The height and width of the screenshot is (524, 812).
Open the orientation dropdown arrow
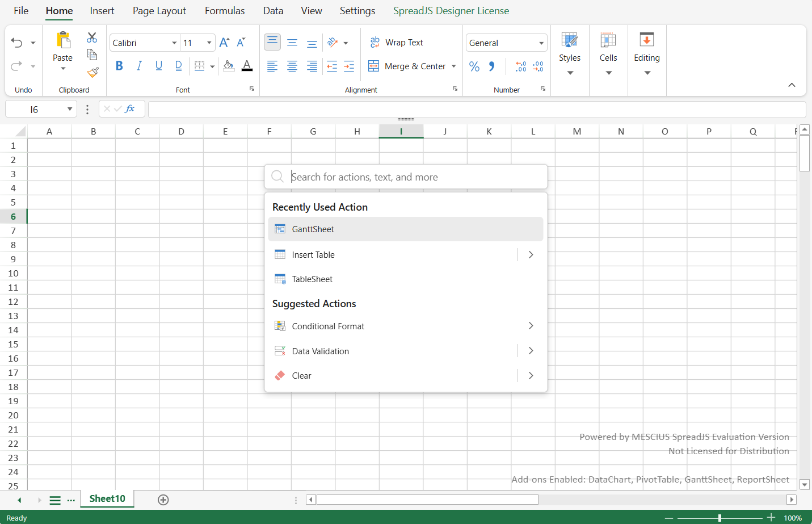[346, 43]
